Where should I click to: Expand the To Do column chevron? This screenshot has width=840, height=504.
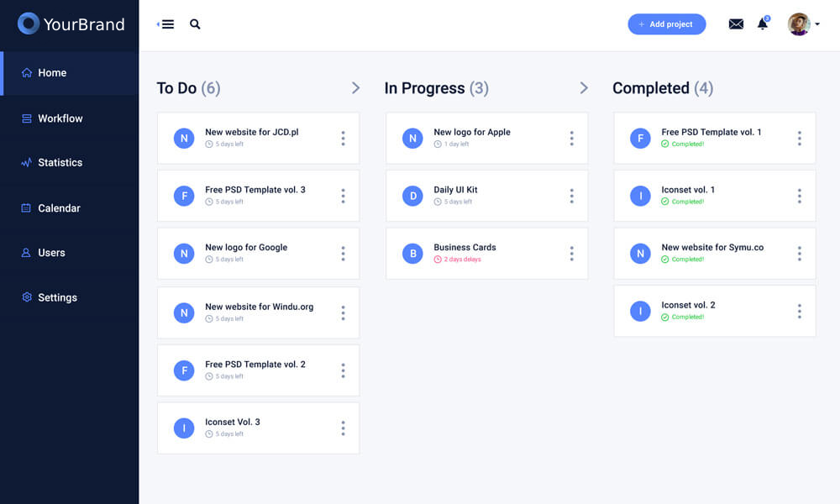click(x=355, y=88)
